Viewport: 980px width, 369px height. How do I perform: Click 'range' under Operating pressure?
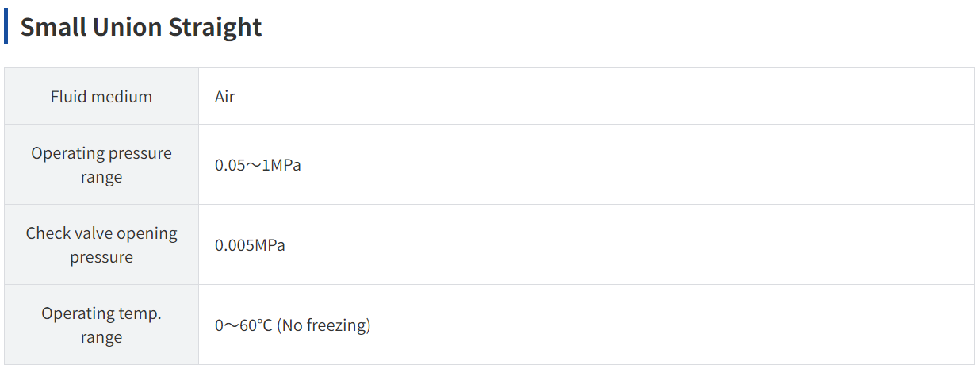coord(101,178)
